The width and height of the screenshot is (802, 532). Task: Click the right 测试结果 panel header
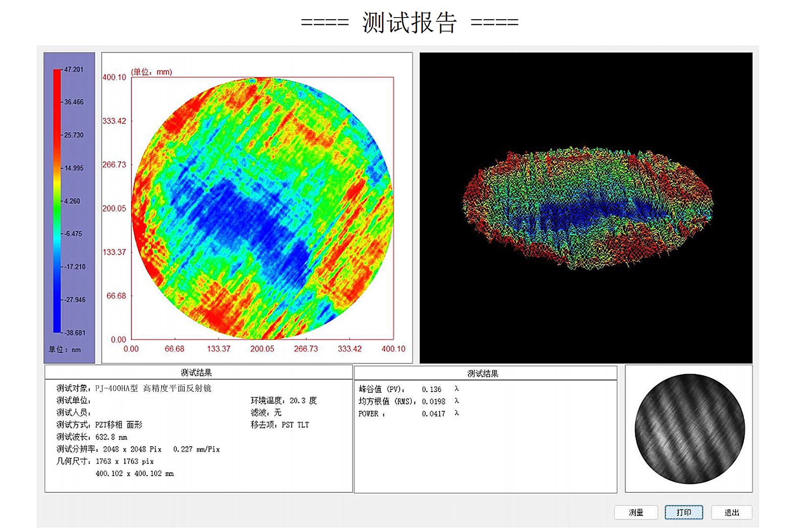coord(482,373)
